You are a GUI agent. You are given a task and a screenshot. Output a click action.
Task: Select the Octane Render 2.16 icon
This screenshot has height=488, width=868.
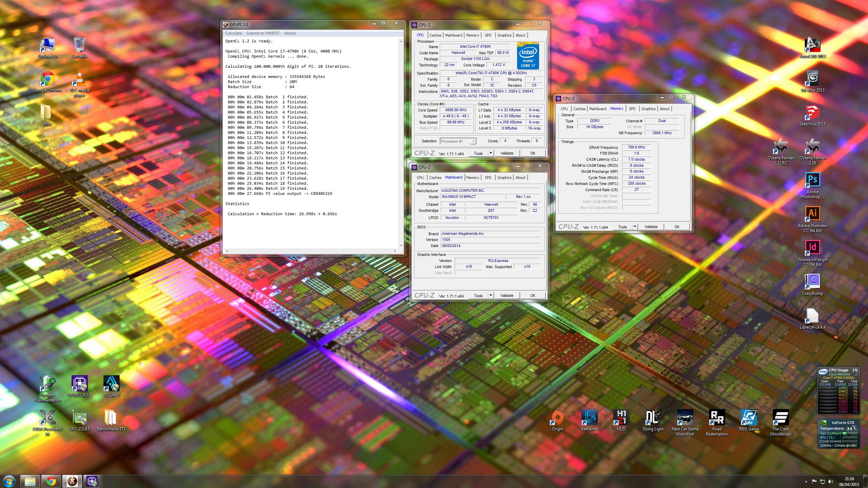[812, 152]
